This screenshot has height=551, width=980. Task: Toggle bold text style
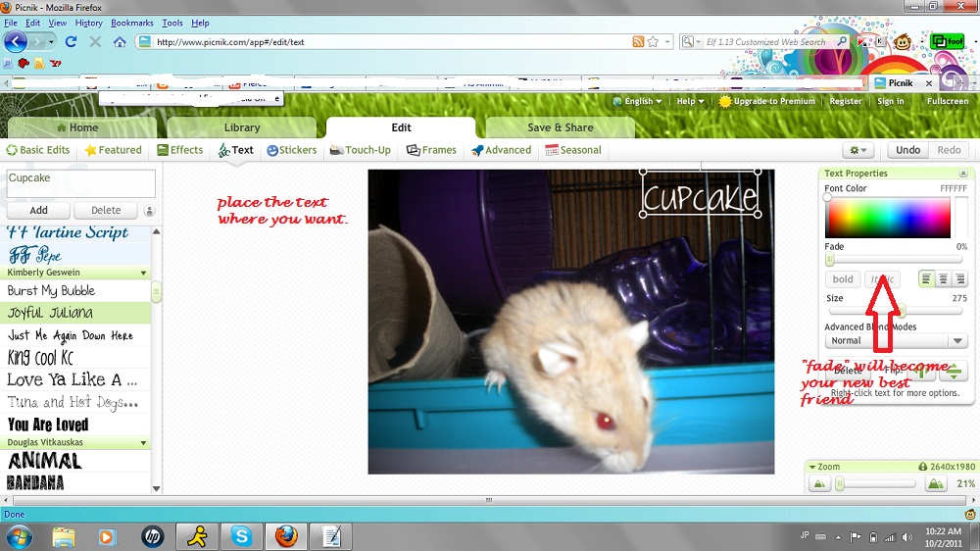[x=843, y=279]
